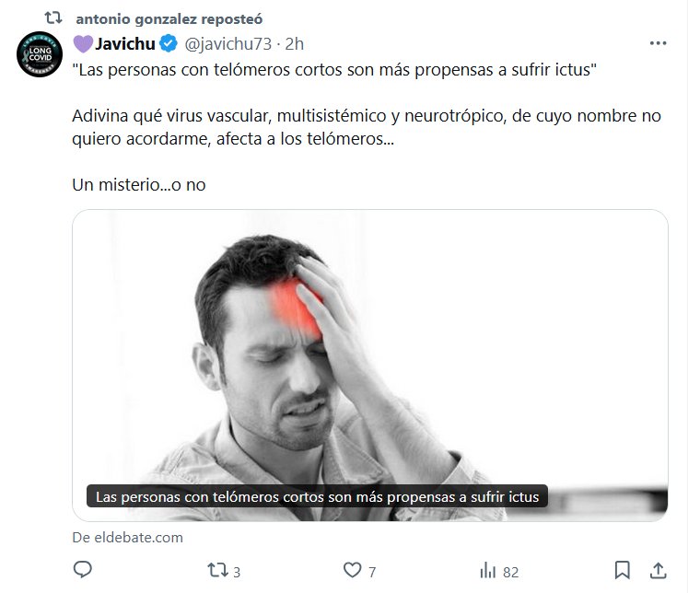Viewport: 700px width, 593px height.
Task: View tweet analytics bar chart icon
Action: pos(488,570)
